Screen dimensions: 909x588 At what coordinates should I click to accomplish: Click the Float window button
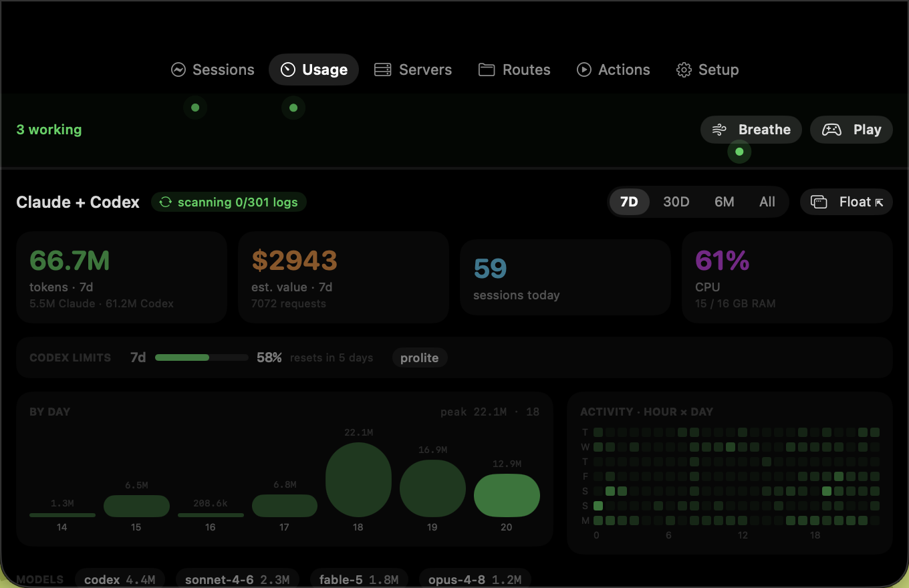pyautogui.click(x=846, y=202)
